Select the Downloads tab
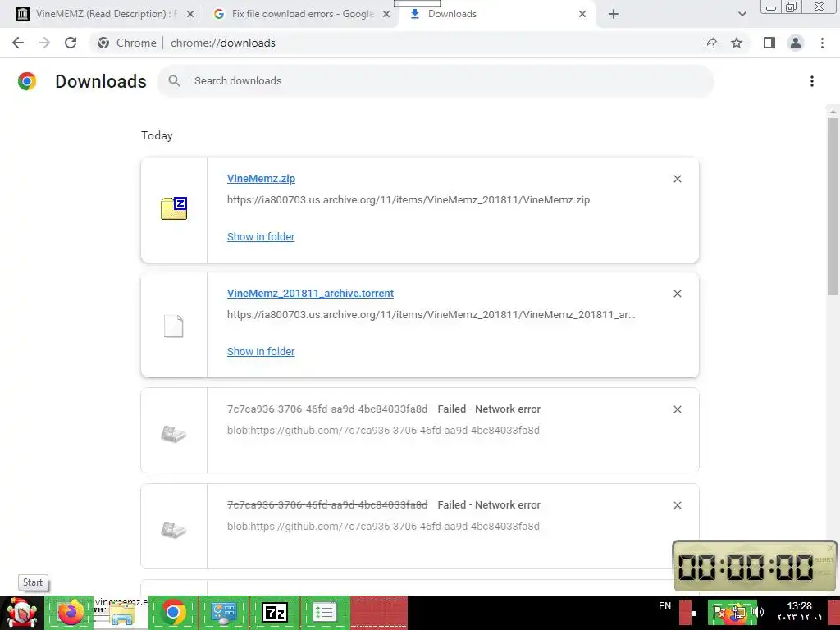Viewport: 840px width, 630px height. [x=497, y=14]
